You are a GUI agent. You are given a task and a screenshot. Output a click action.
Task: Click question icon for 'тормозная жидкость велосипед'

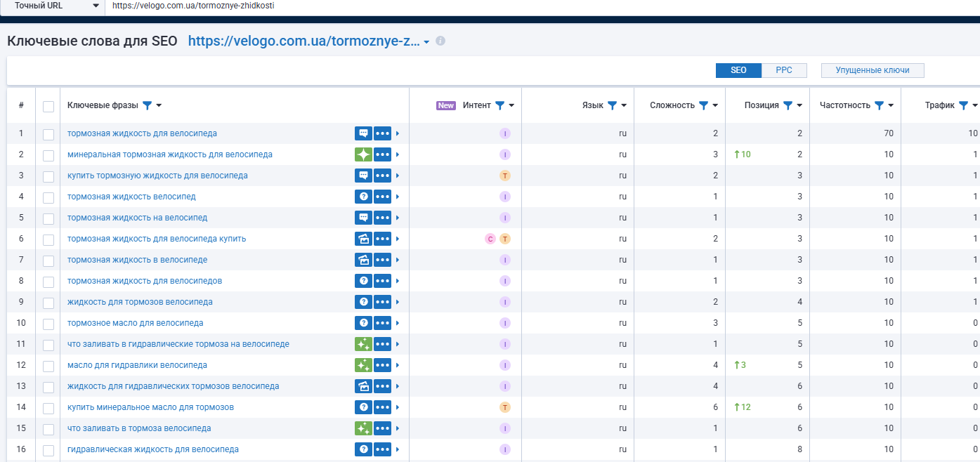click(363, 197)
